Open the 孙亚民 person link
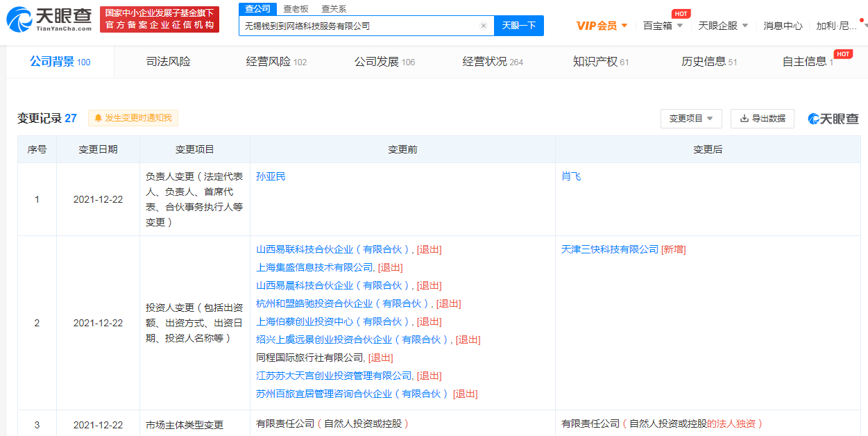 pyautogui.click(x=271, y=176)
